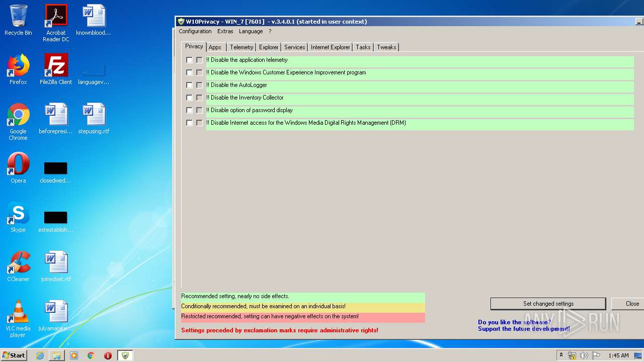Open the joinedset.rtf document icon
Screen dimensions: 644x362
point(56,266)
